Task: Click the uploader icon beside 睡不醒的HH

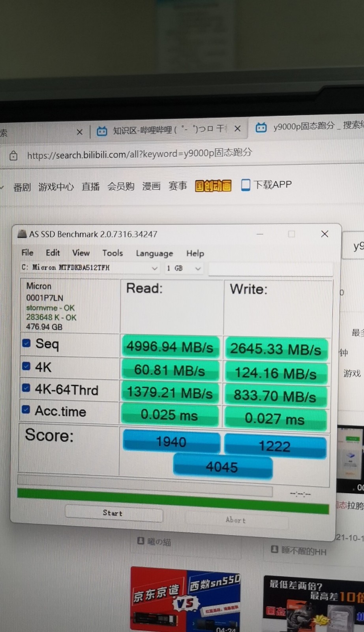Action: coord(275,549)
